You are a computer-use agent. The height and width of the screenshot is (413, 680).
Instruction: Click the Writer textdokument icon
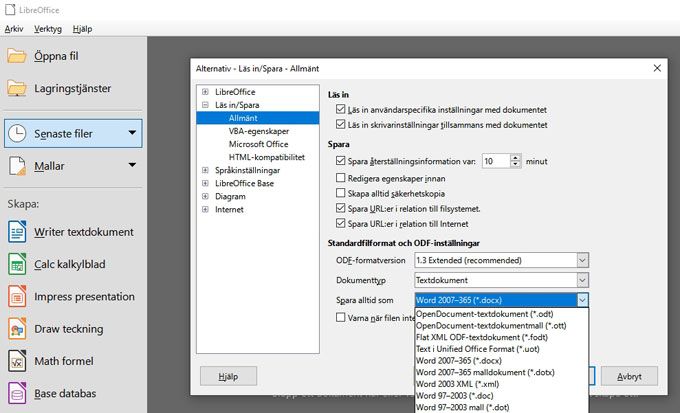tap(16, 232)
